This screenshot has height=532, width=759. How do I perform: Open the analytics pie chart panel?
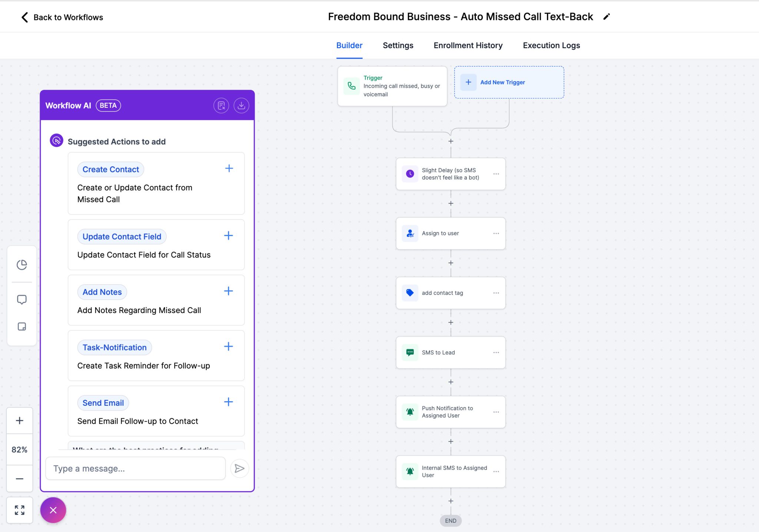click(x=21, y=265)
